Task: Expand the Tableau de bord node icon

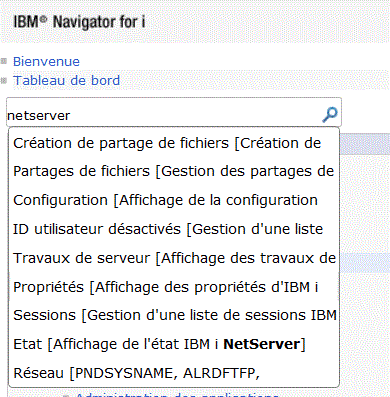Action: tap(4, 80)
